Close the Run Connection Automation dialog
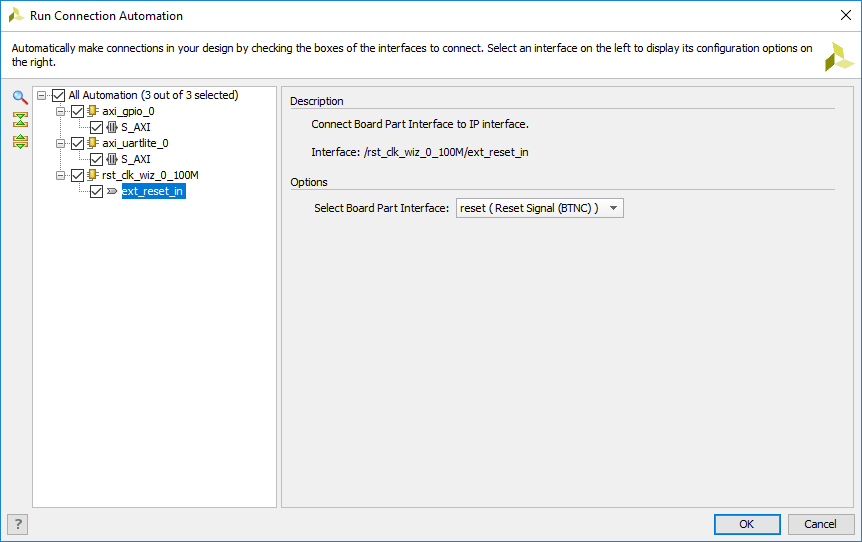The width and height of the screenshot is (862, 542). tap(846, 15)
